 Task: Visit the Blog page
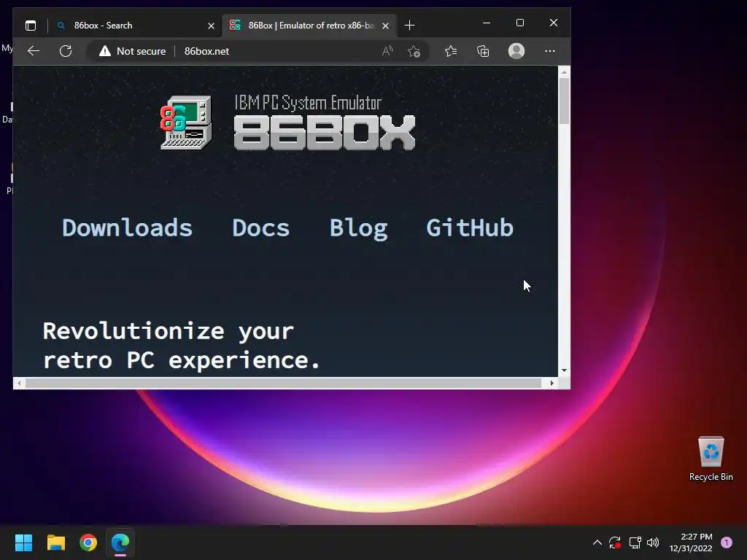point(359,228)
